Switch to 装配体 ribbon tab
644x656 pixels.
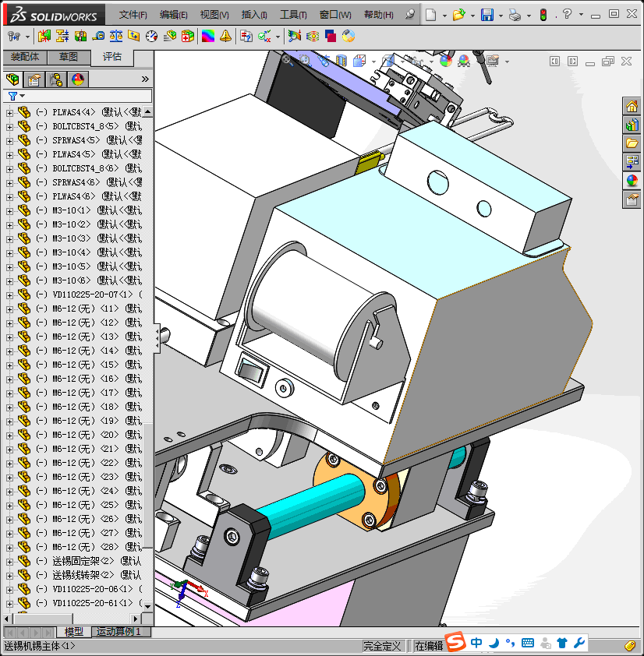coord(25,57)
